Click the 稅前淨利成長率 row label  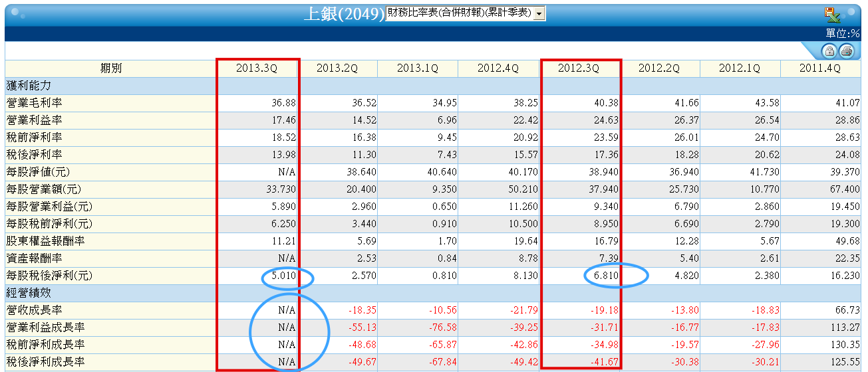point(44,345)
